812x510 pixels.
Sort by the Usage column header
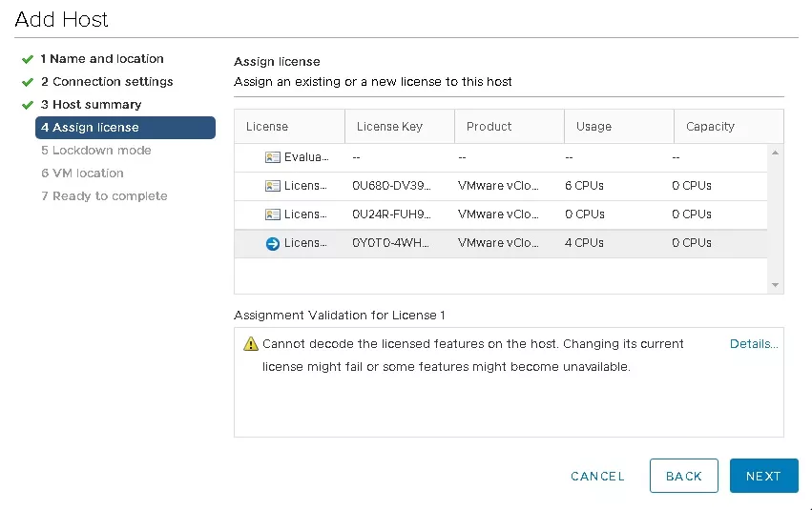click(x=619, y=126)
